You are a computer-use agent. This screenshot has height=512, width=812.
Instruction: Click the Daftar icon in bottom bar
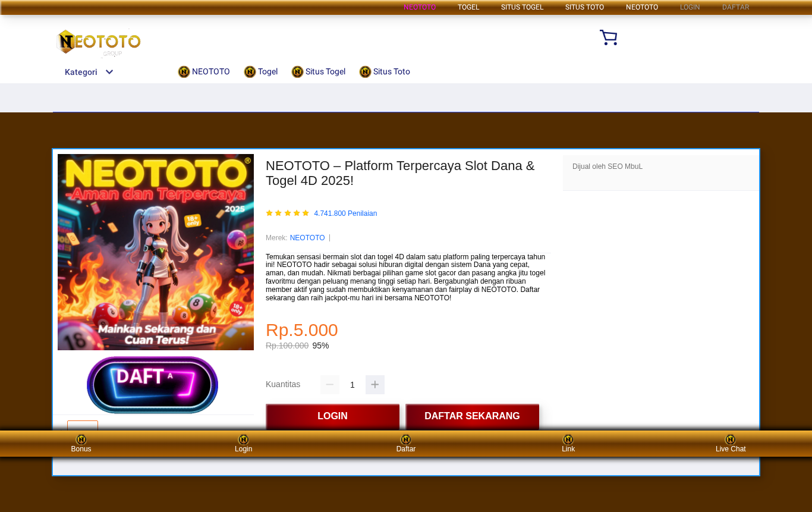(x=406, y=439)
